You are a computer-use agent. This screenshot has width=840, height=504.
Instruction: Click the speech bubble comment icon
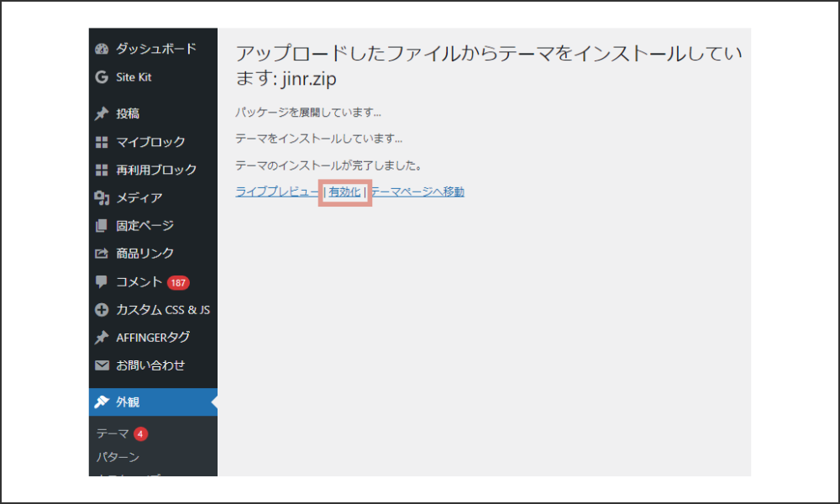point(102,281)
